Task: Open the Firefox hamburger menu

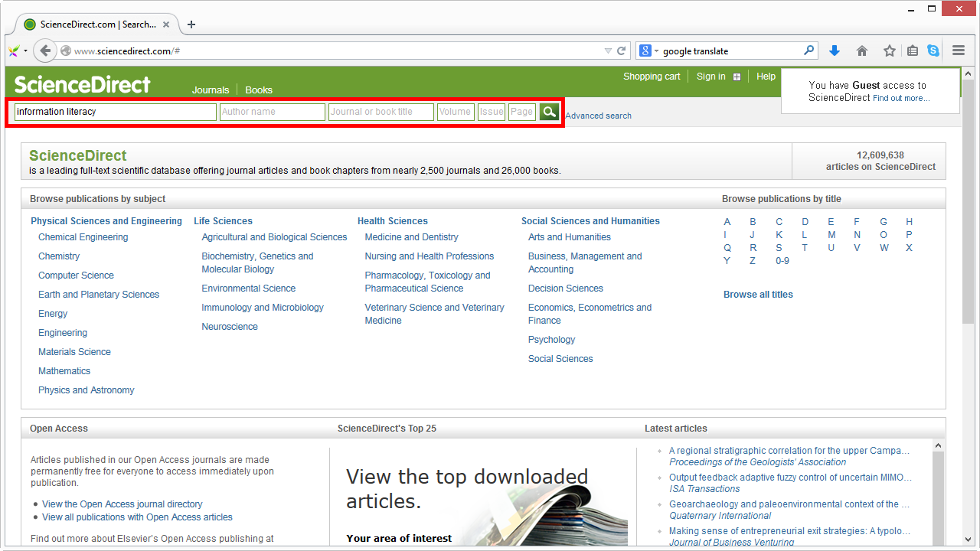Action: click(959, 51)
